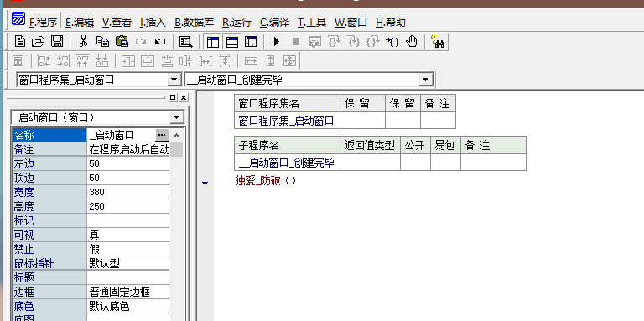Screen dimensions: 644x321
Task: Run to cursor with the arrow-braces icon
Action: (392, 41)
